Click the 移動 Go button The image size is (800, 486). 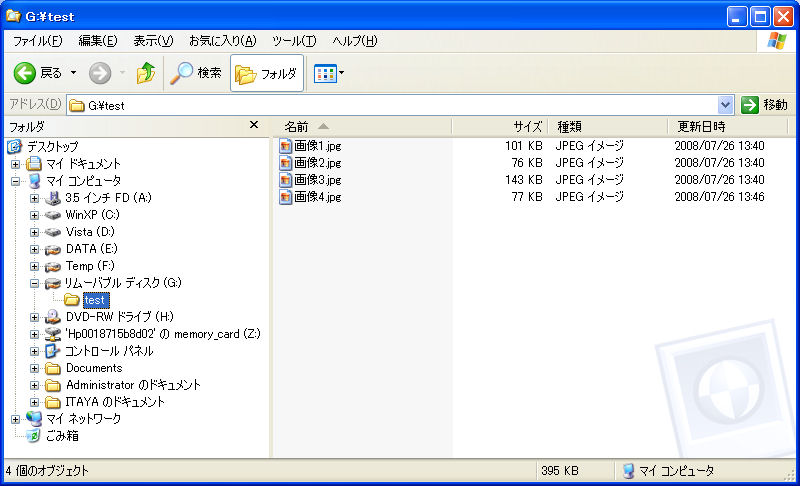764,105
